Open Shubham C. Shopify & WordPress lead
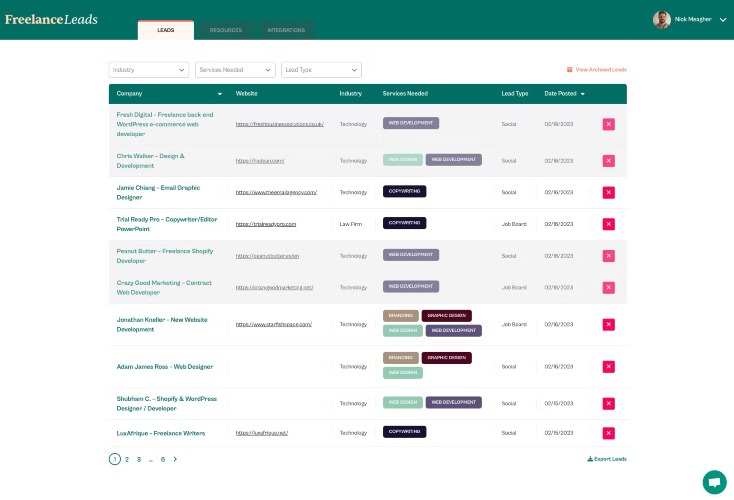Image resolution: width=734 pixels, height=500 pixels. tap(167, 404)
